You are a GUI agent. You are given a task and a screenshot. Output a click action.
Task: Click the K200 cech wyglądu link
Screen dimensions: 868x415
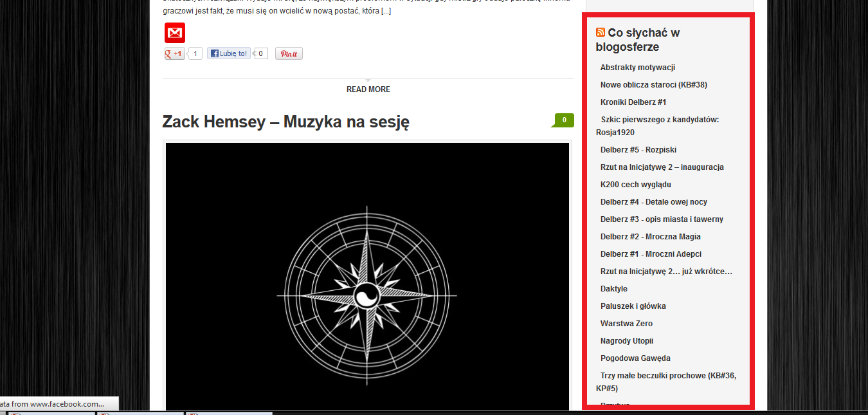(x=634, y=185)
